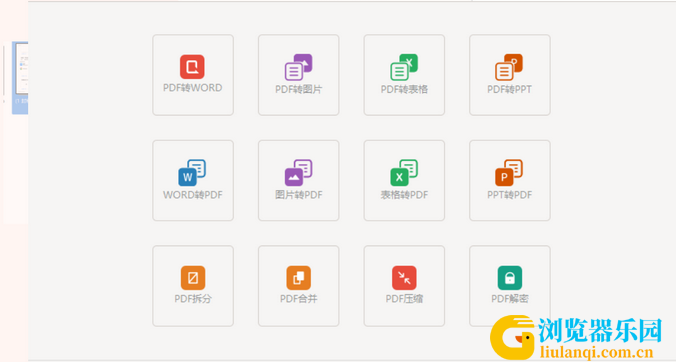
Task: Select the PDF压缩 compress icon
Action: coord(404,278)
